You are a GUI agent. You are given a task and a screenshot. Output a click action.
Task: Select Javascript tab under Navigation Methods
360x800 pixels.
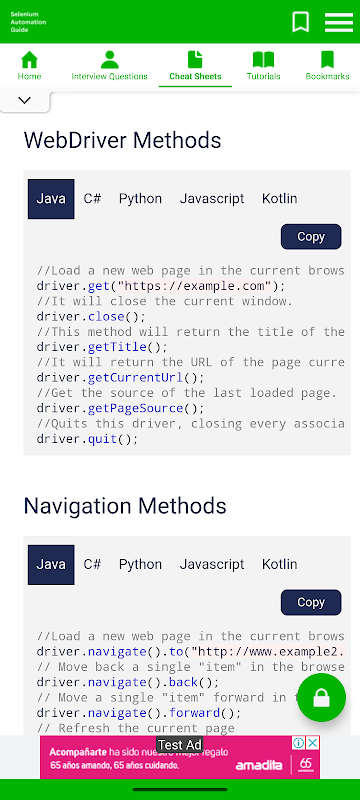click(212, 564)
